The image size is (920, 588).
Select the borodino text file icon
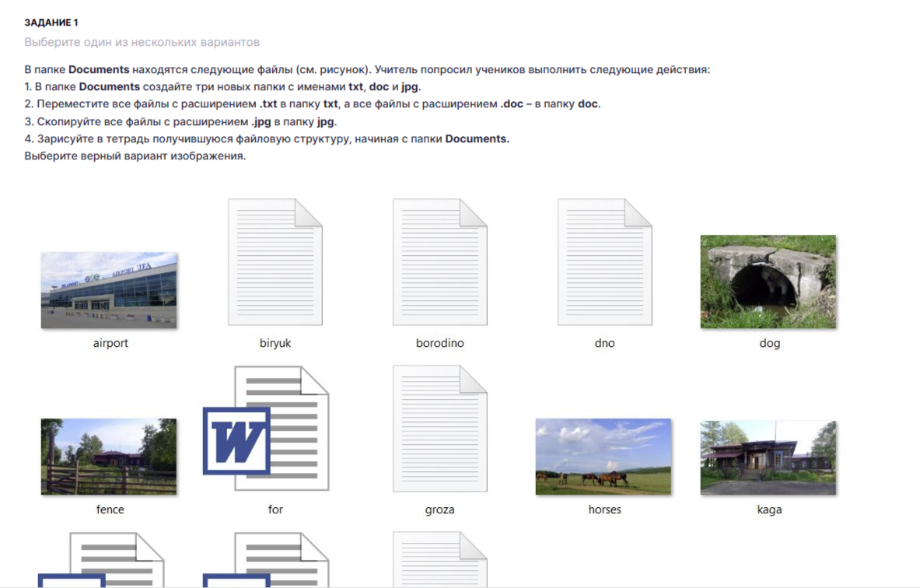[440, 262]
